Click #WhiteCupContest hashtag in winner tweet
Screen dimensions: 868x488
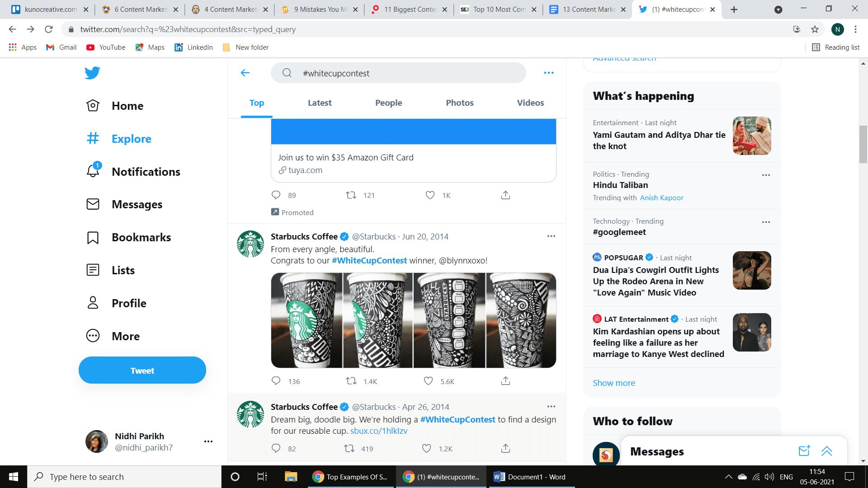coord(369,261)
